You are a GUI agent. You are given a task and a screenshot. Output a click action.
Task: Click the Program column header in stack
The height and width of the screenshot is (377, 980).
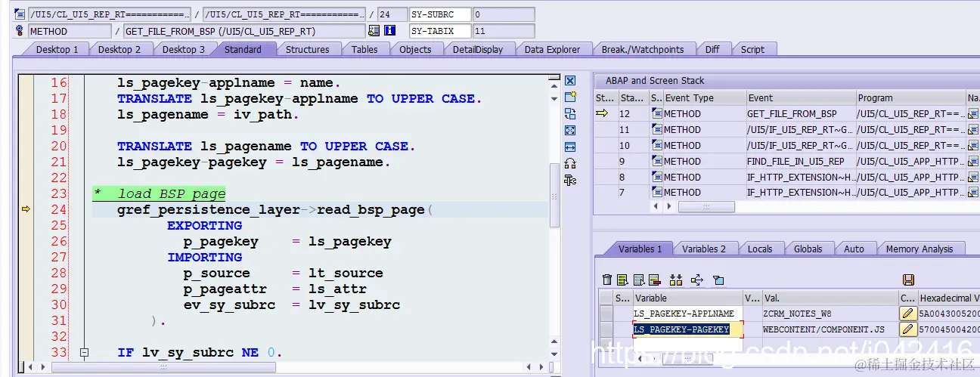[910, 97]
